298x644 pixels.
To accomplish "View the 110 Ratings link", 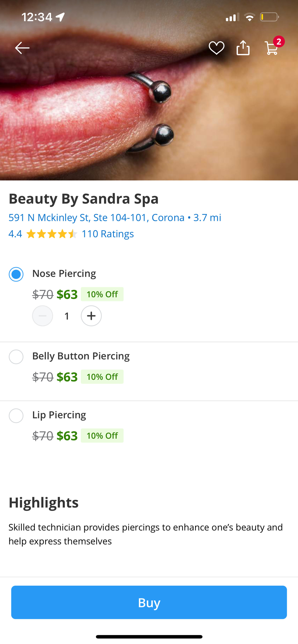I will pos(108,234).
